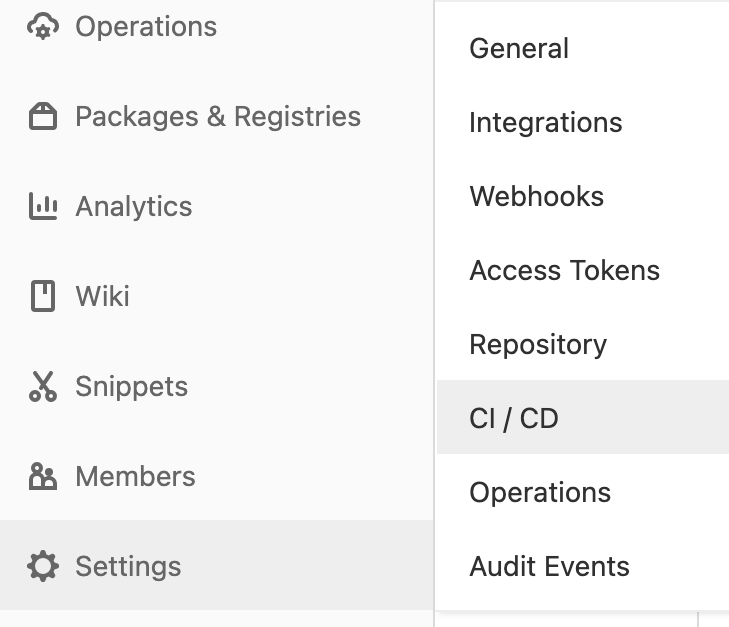
Task: Navigate to the Analytics sidebar text label
Action: pyautogui.click(x=134, y=207)
